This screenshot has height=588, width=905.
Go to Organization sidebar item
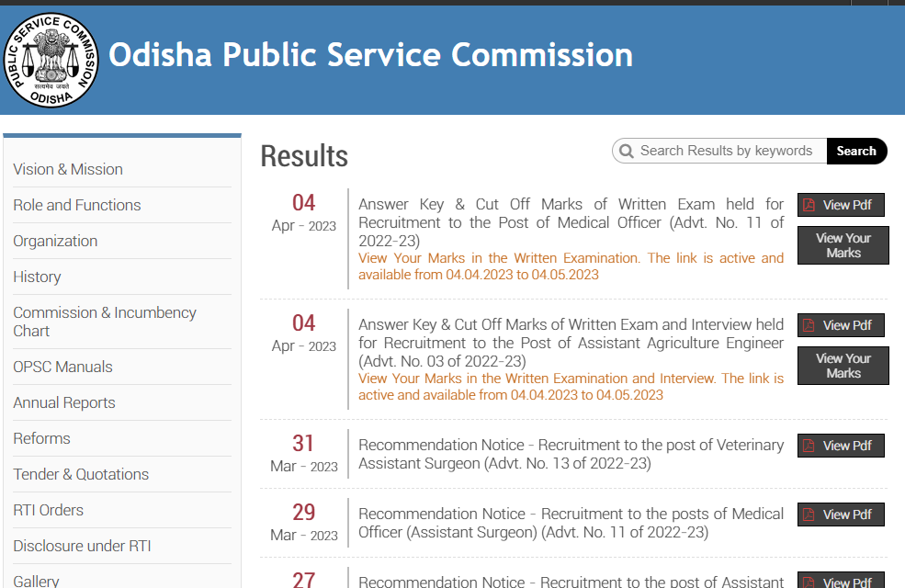pos(55,241)
